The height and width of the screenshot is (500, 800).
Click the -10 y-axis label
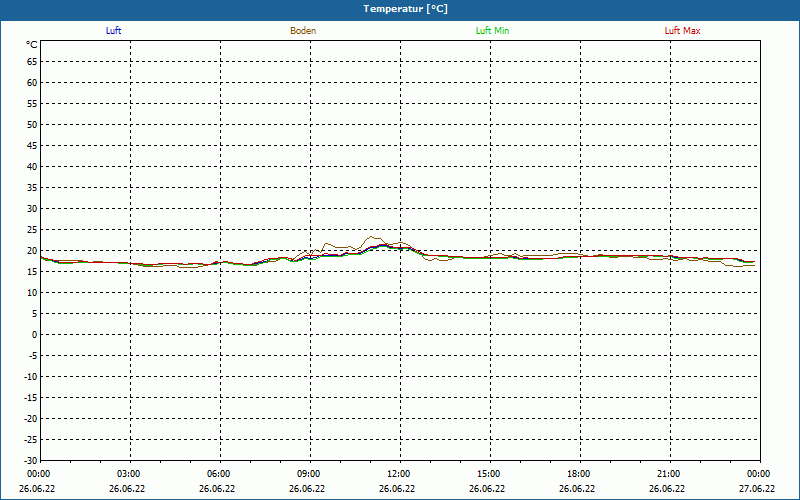point(30,377)
